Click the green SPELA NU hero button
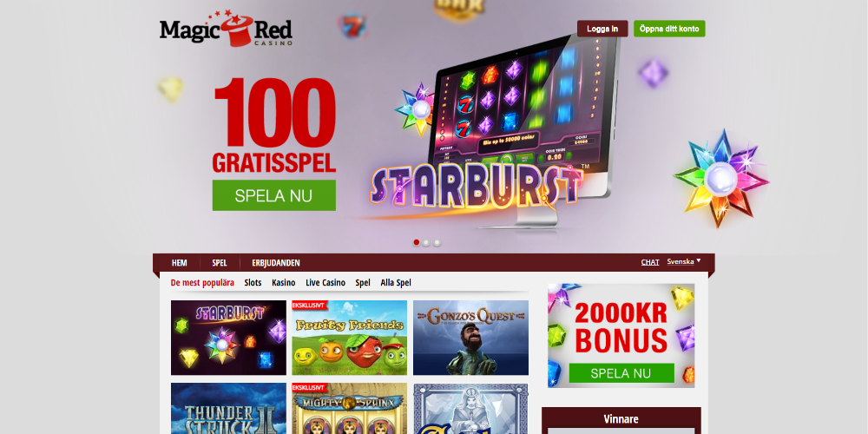 coord(274,195)
